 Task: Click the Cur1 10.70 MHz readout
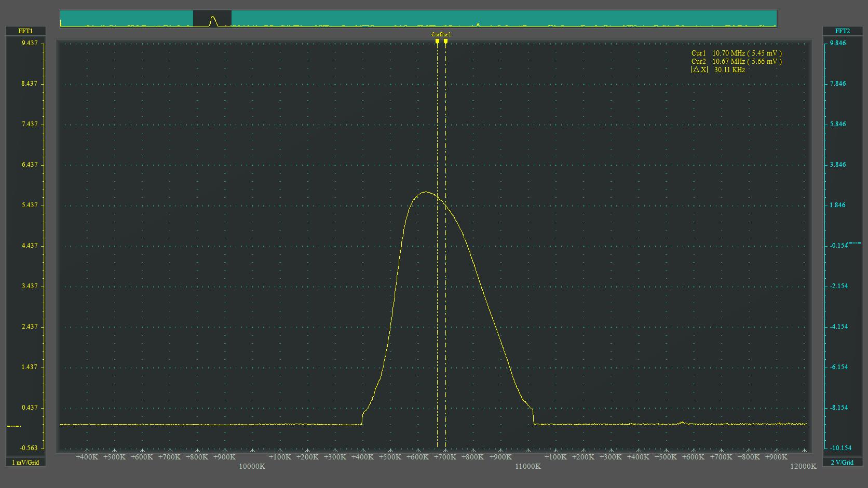(736, 53)
